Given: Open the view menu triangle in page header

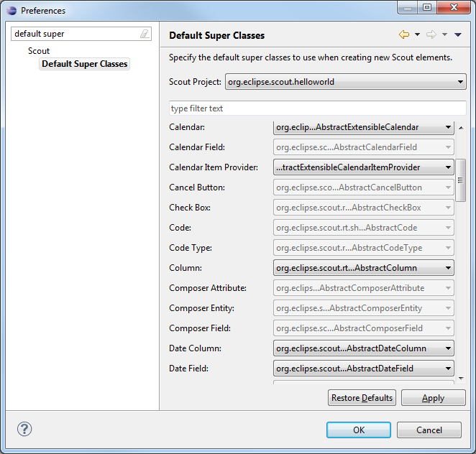Looking at the screenshot, I should pyautogui.click(x=458, y=35).
